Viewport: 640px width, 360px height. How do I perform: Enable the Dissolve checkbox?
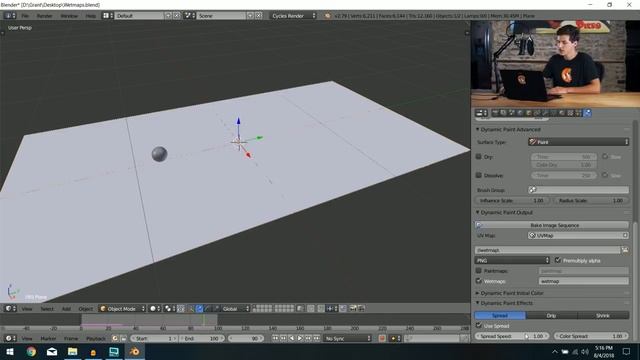pyautogui.click(x=479, y=175)
